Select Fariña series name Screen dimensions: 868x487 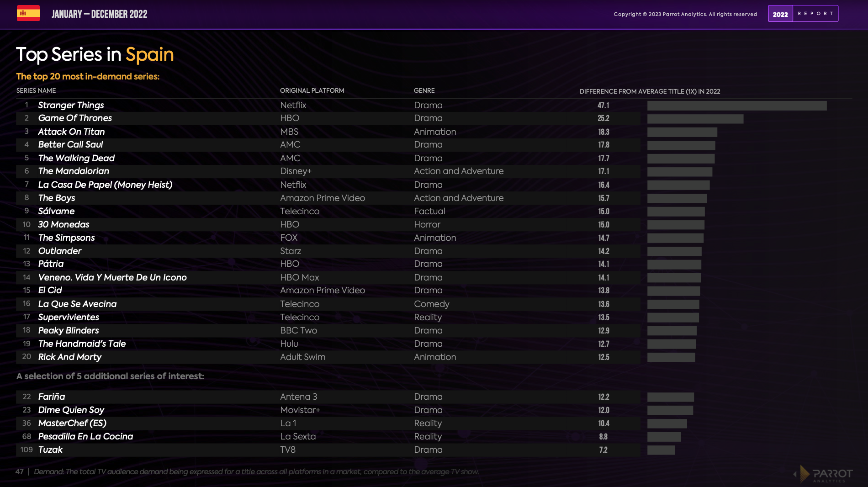[52, 397]
